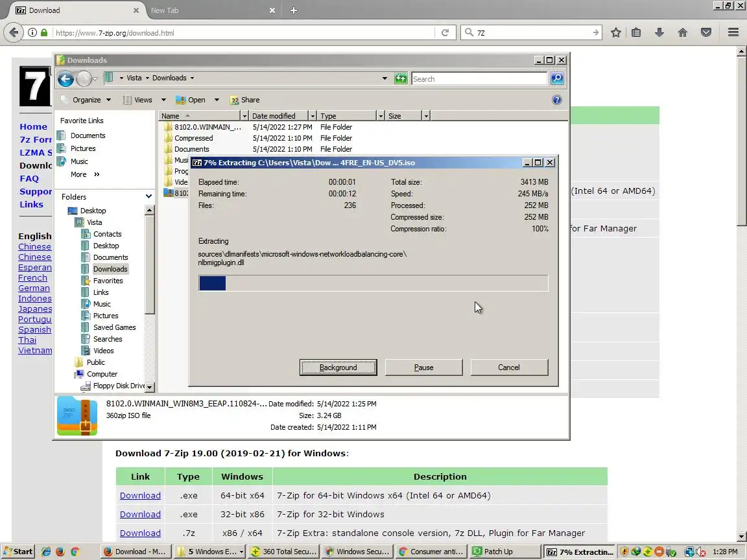The width and height of the screenshot is (747, 560).
Task: Select Computer in Folders tree
Action: pyautogui.click(x=102, y=374)
